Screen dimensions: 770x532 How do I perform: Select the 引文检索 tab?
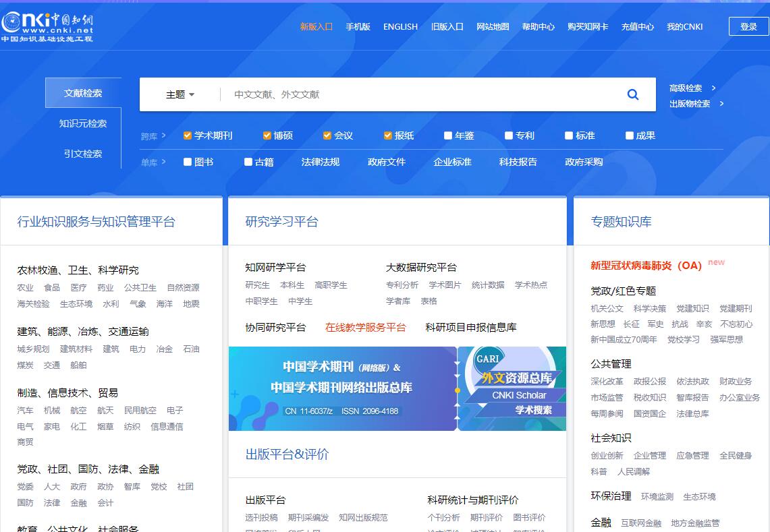point(83,154)
